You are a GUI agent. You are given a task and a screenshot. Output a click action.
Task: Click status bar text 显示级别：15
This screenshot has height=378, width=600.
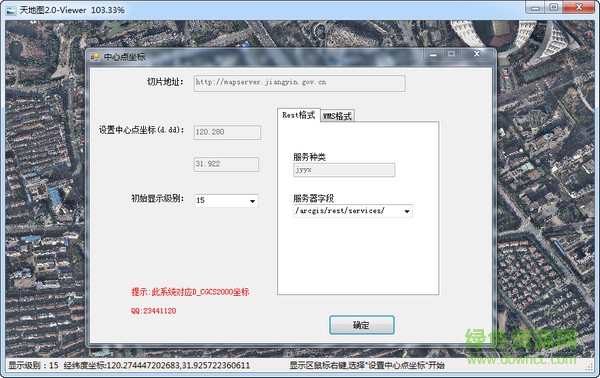pyautogui.click(x=34, y=365)
